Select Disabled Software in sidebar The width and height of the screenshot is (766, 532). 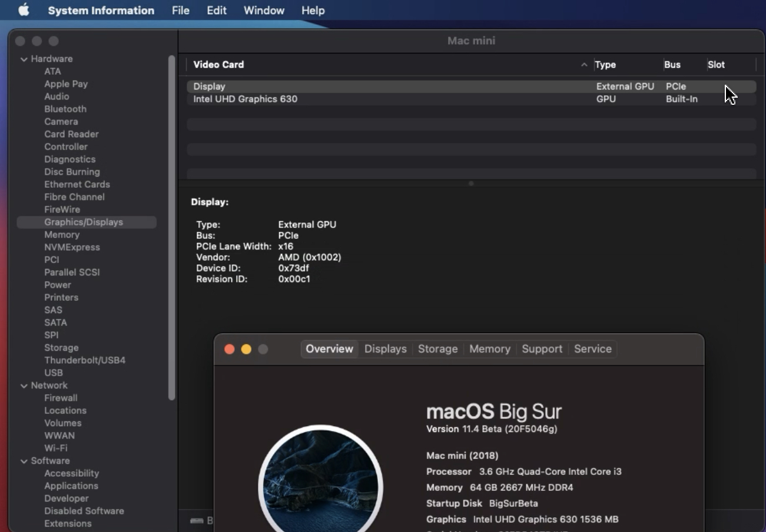[x=84, y=511]
